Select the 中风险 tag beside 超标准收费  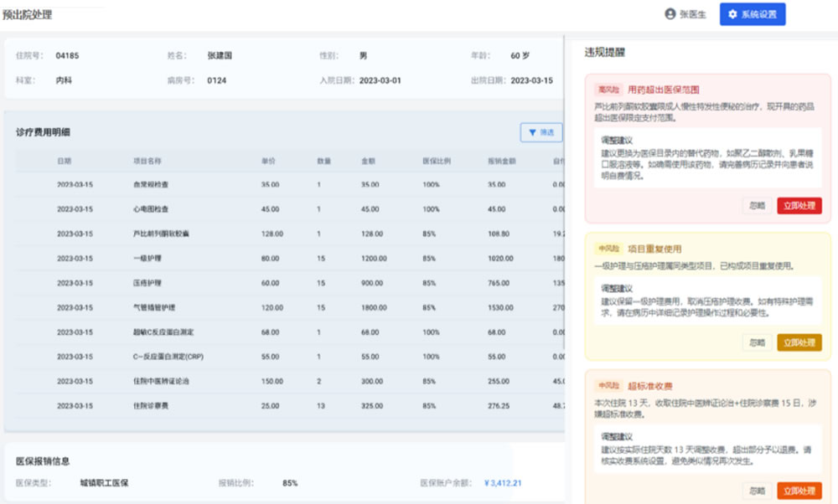point(608,386)
